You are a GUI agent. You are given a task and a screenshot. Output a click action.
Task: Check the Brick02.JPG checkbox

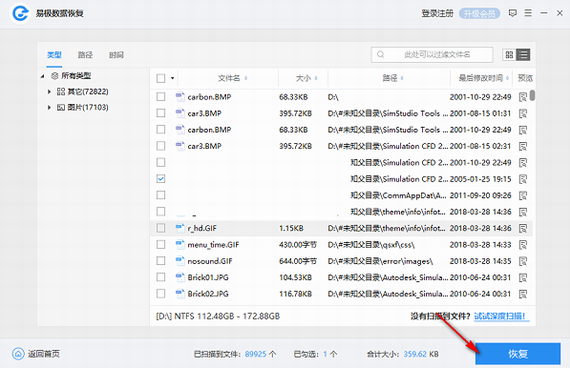tap(161, 293)
